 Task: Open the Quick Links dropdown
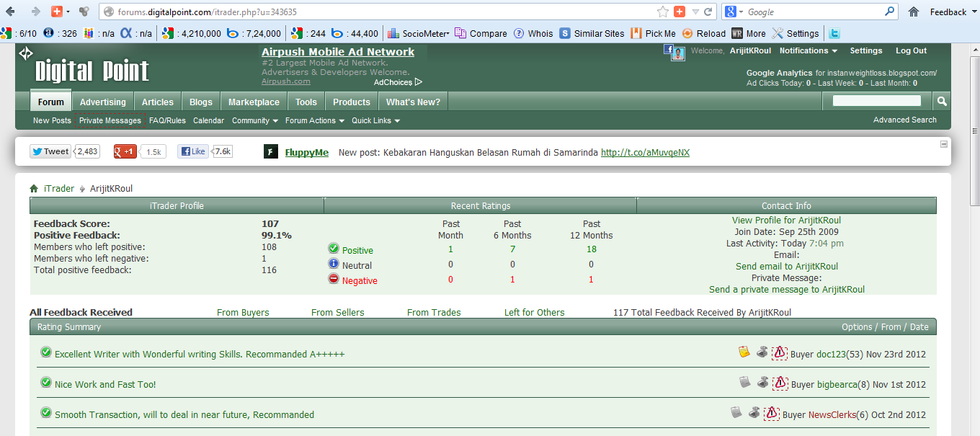[x=375, y=121]
